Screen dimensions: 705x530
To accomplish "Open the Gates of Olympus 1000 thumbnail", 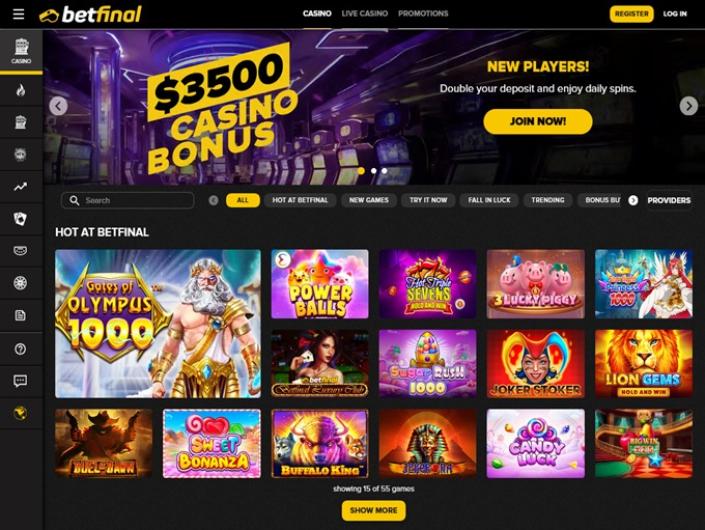I will pyautogui.click(x=158, y=324).
